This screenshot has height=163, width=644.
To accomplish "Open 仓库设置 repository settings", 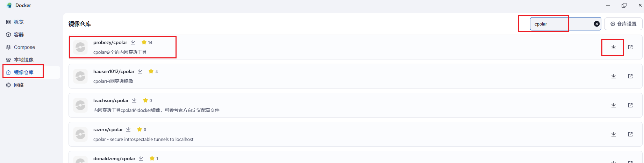I will coord(623,24).
